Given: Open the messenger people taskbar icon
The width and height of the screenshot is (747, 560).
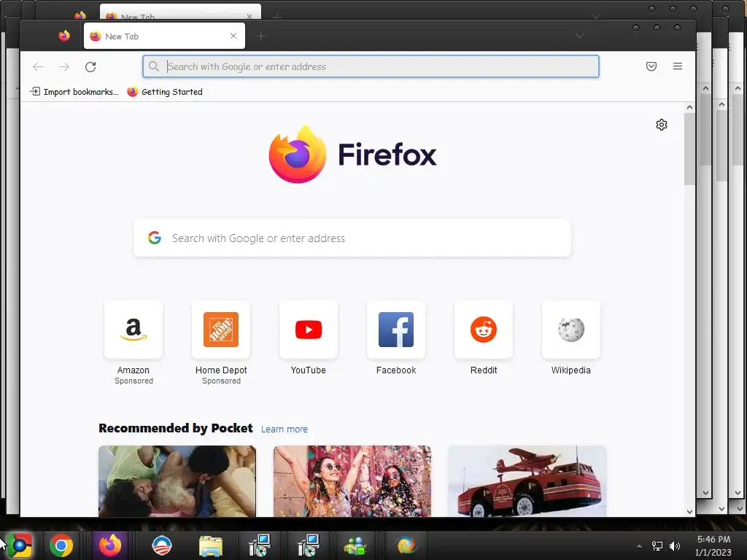Looking at the screenshot, I should pos(355,545).
